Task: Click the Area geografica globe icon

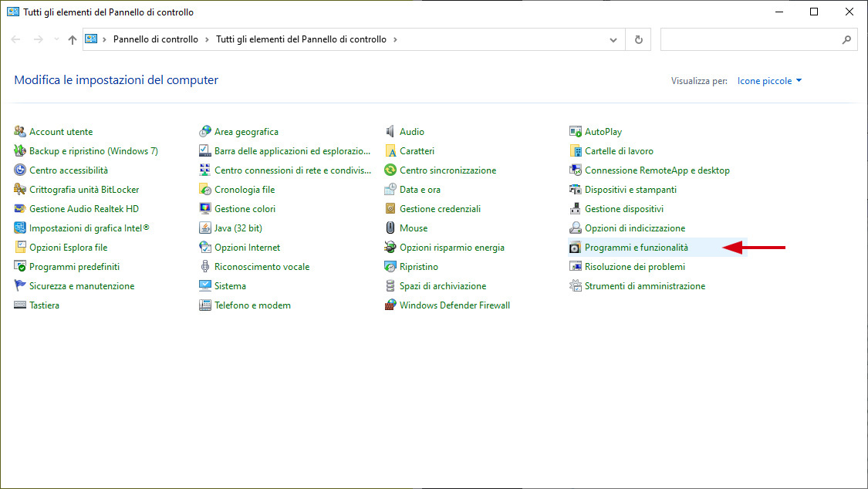Action: [x=204, y=132]
